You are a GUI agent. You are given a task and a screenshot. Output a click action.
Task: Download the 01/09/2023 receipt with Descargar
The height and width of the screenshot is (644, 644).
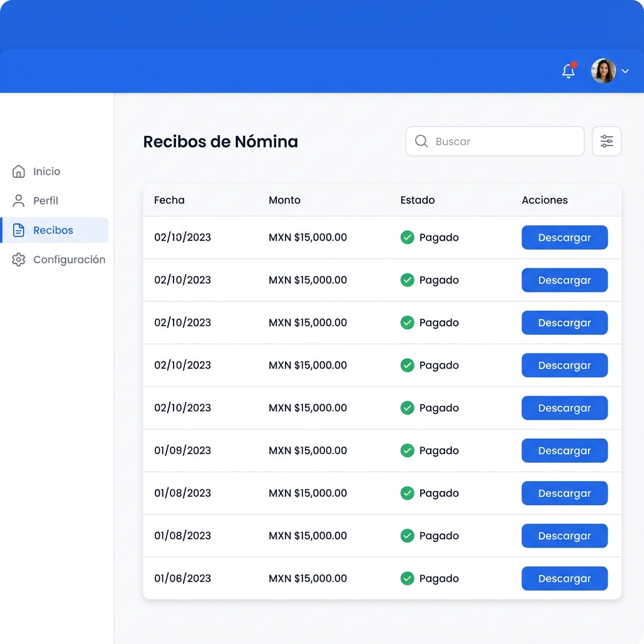click(x=564, y=450)
